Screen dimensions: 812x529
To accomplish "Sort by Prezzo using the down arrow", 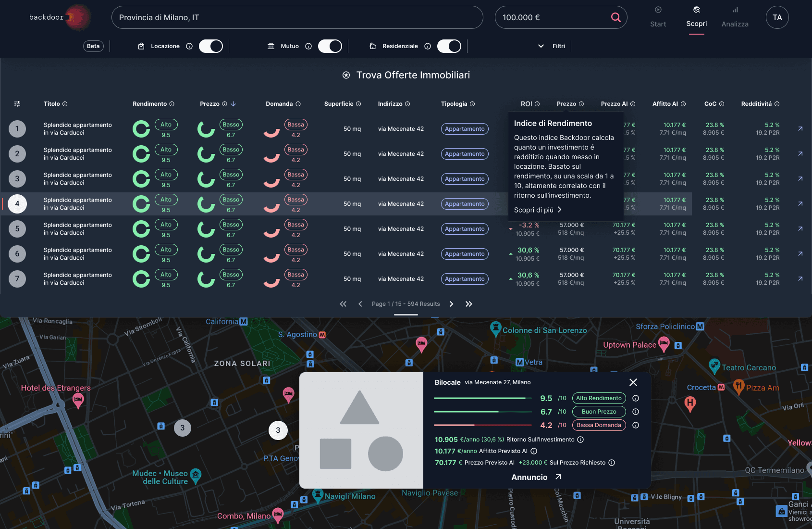I will 234,104.
